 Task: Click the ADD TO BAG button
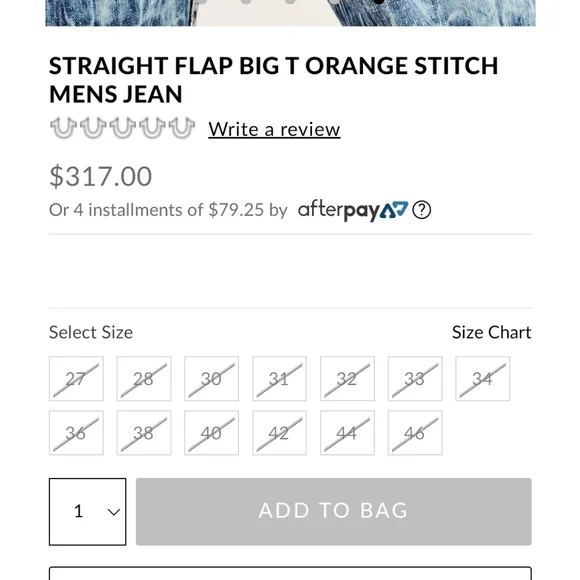pos(334,512)
